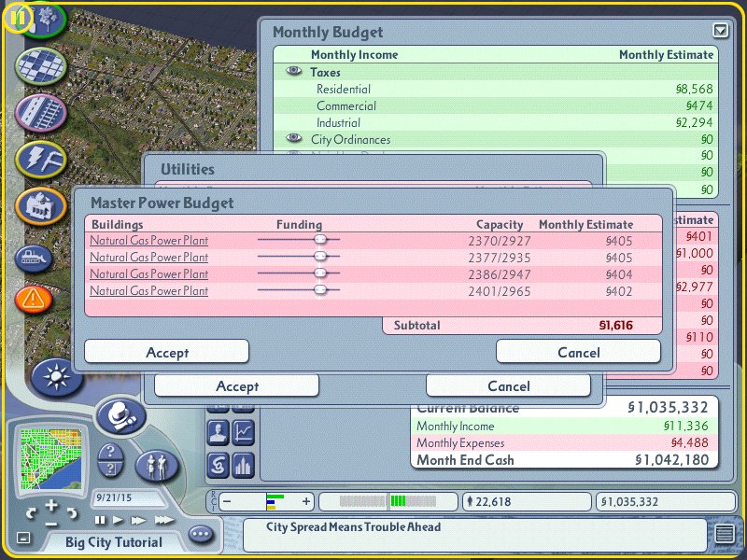This screenshot has height=560, width=747.
Task: Open the first Natural Gas Power Plant link
Action: 148,241
